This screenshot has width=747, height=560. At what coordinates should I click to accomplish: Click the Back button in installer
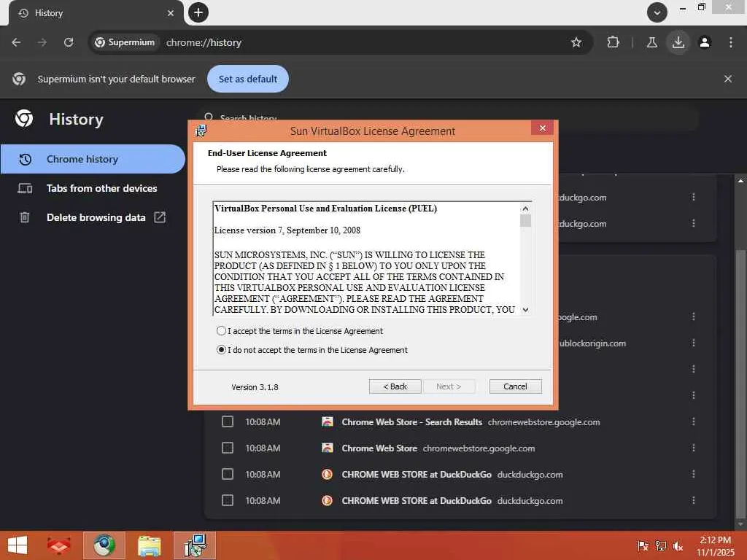coord(395,386)
